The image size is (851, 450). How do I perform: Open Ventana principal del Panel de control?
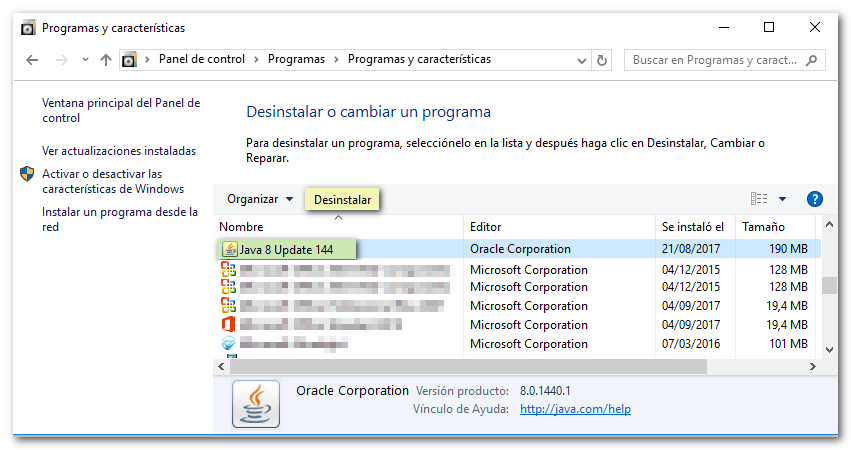(x=121, y=110)
